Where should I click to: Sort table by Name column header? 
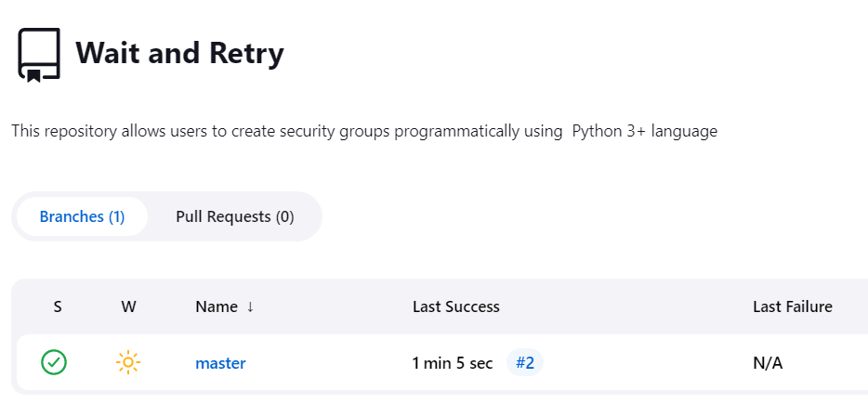tap(217, 306)
